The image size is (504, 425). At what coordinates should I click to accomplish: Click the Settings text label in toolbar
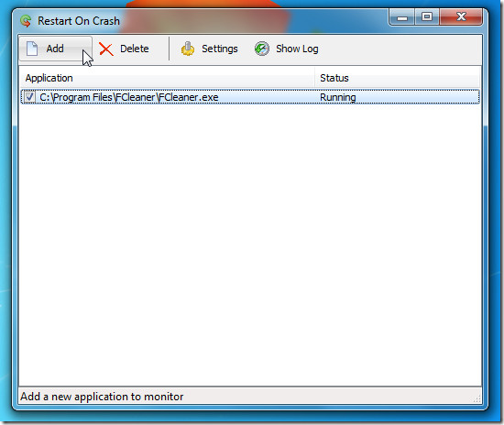click(x=220, y=49)
